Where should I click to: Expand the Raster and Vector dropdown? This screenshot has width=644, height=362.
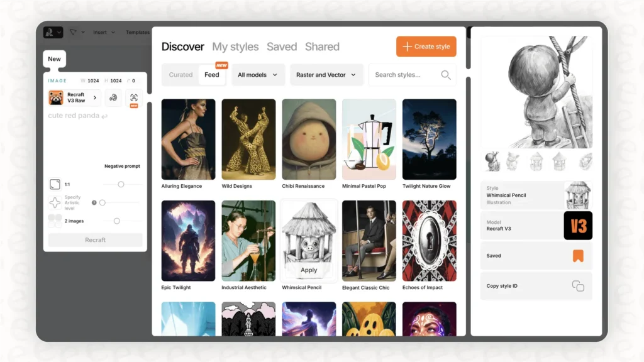click(326, 75)
